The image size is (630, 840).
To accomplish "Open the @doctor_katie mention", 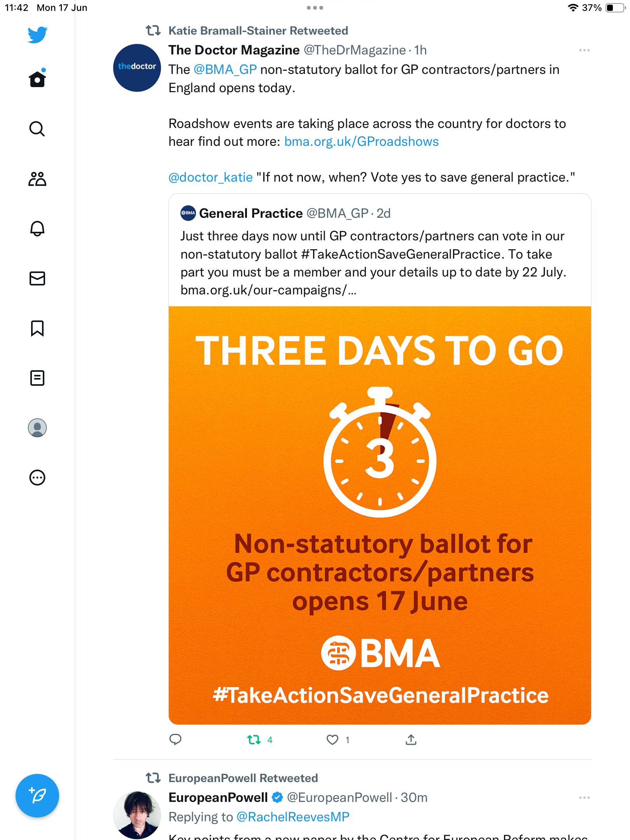I will pyautogui.click(x=210, y=177).
